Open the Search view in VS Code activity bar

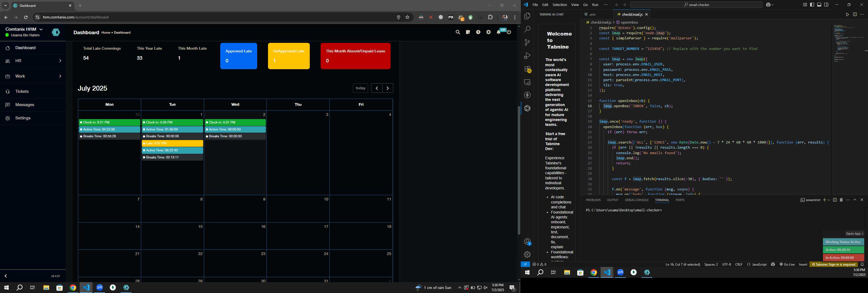[527, 29]
